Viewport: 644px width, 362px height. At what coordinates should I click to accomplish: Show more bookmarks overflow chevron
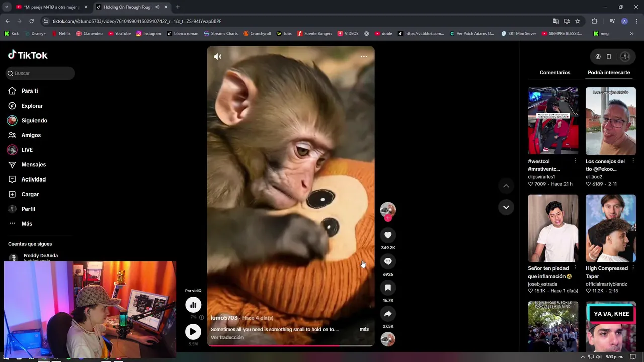click(x=632, y=34)
